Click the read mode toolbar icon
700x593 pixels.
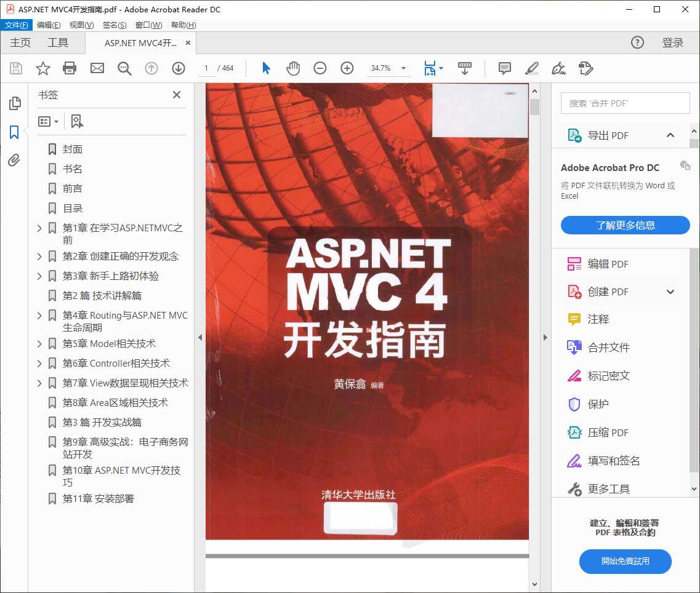(465, 68)
